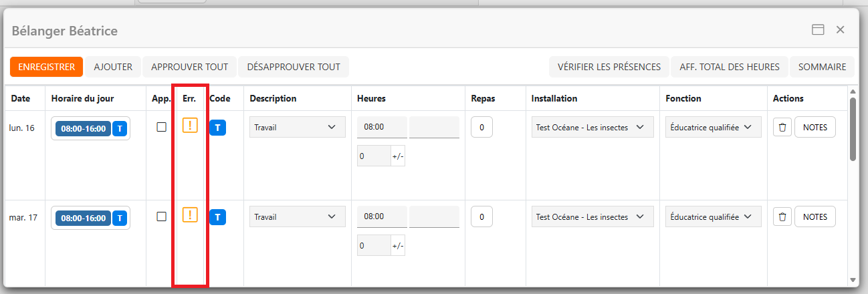Open NOTES for mar. 17
This screenshot has width=868, height=294.
pos(815,216)
